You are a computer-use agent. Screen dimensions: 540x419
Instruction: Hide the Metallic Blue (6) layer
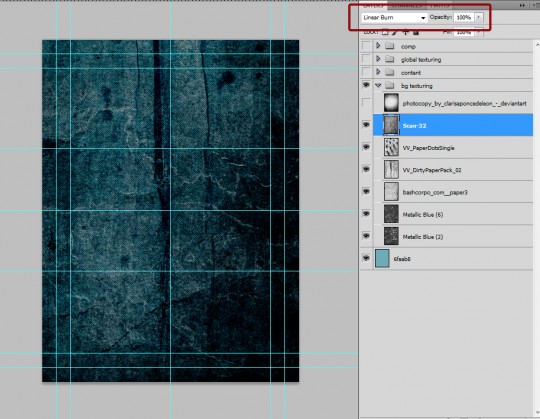[366, 214]
